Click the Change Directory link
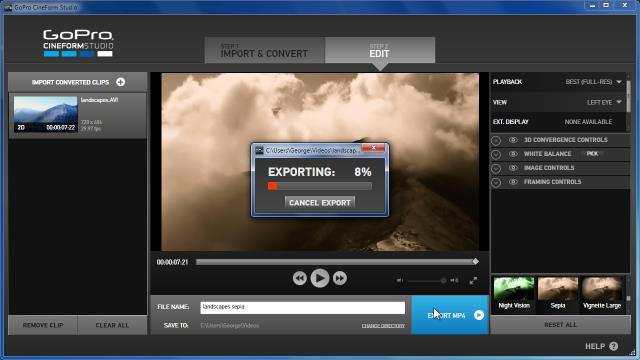The width and height of the screenshot is (640, 360). (x=383, y=326)
